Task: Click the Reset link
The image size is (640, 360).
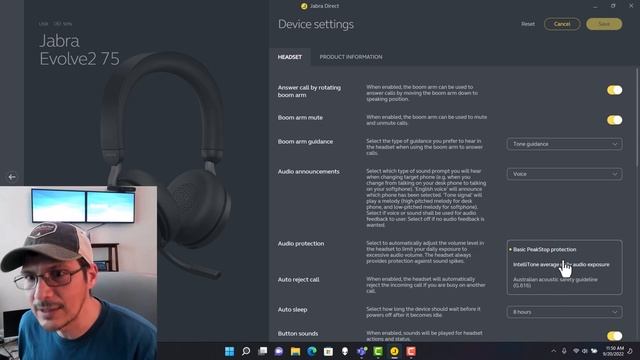Action: tap(528, 24)
